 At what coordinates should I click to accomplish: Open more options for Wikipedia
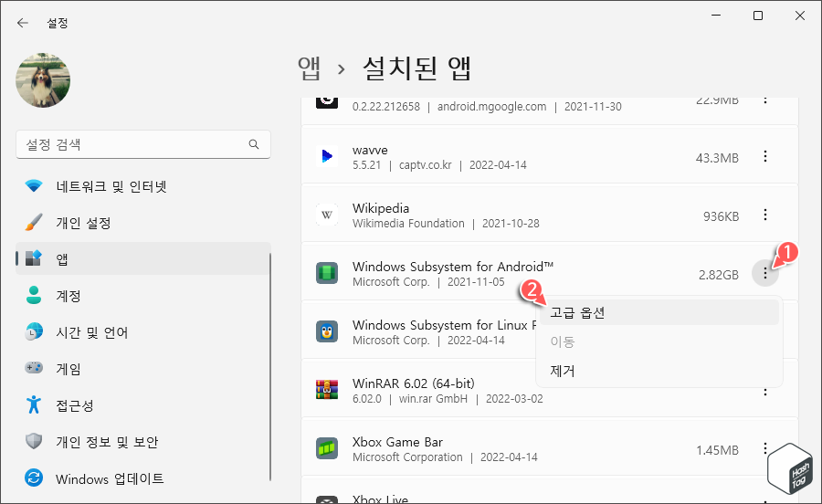tap(764, 215)
